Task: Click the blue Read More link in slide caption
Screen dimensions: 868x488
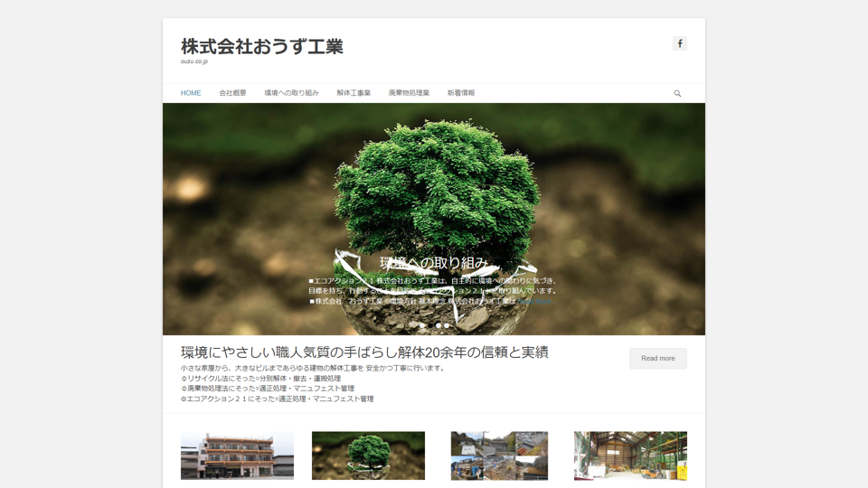Action: pyautogui.click(x=535, y=301)
